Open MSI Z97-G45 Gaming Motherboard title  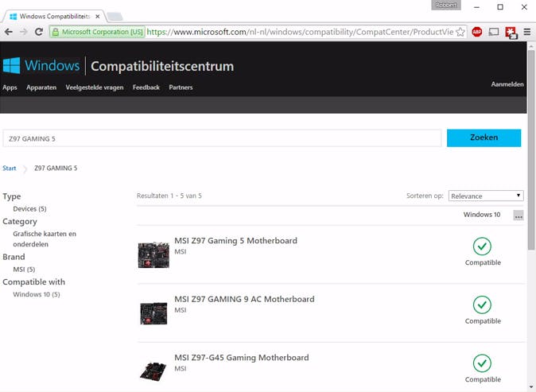[x=241, y=358]
